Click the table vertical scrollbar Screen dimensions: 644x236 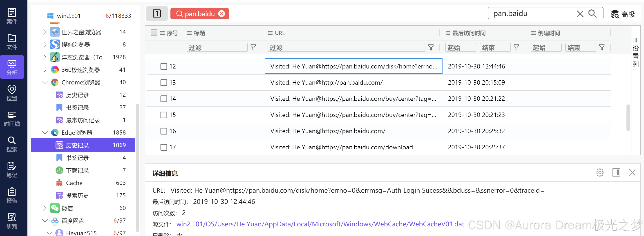(x=628, y=117)
